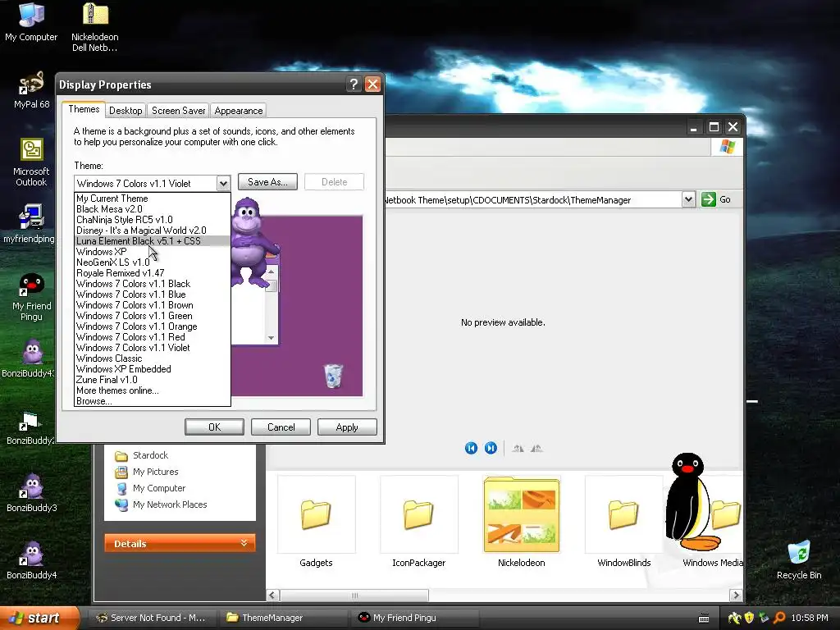The height and width of the screenshot is (630, 840).
Task: Select More themes online... entry
Action: [x=152, y=390]
